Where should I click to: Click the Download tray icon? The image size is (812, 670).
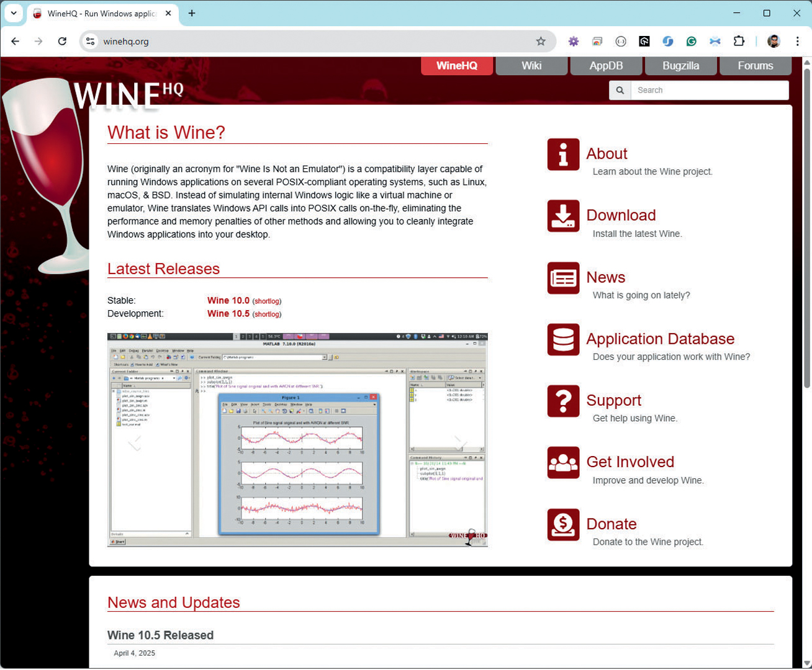563,216
